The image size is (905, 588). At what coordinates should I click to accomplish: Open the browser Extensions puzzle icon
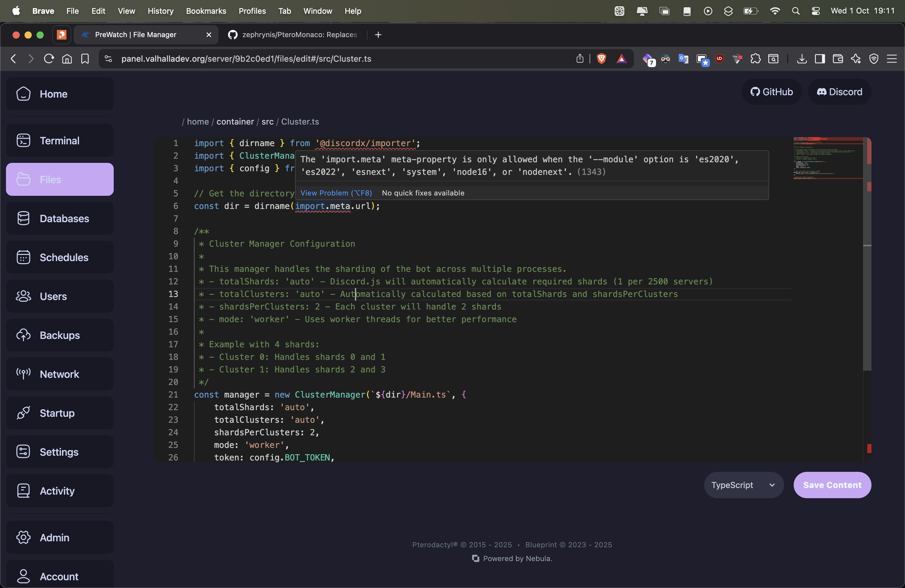tap(755, 59)
